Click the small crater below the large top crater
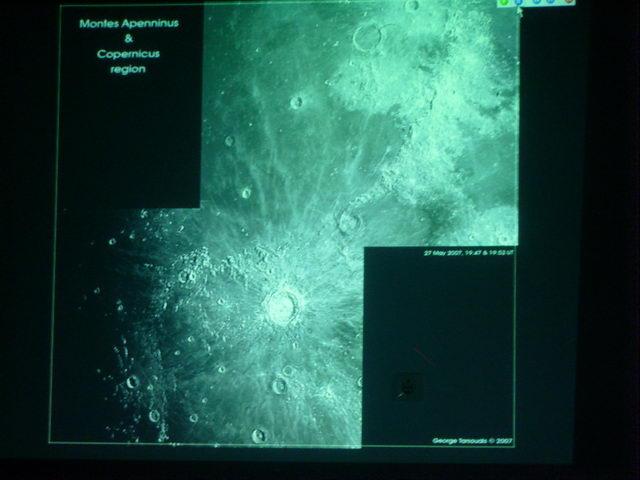Screen dimensions: 640x480 pyautogui.click(x=296, y=102)
